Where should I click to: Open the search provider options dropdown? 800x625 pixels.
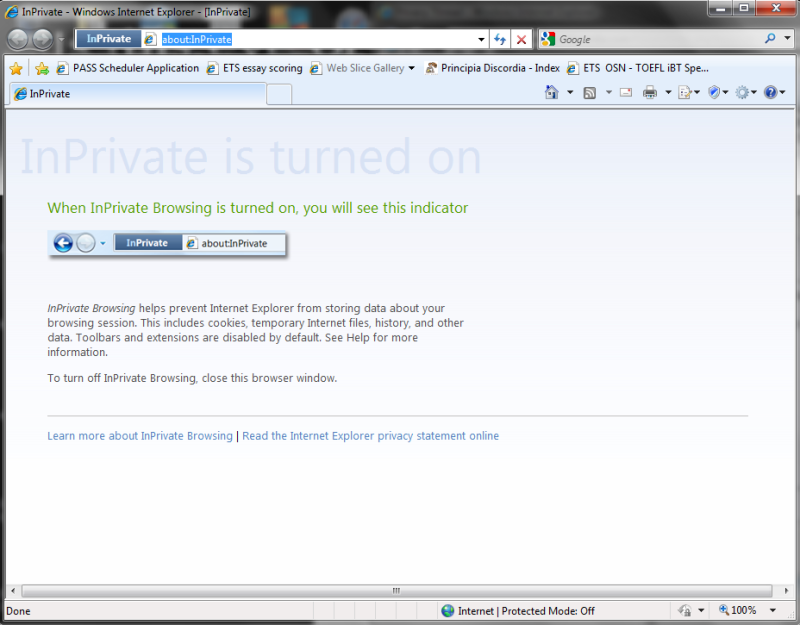pos(787,39)
